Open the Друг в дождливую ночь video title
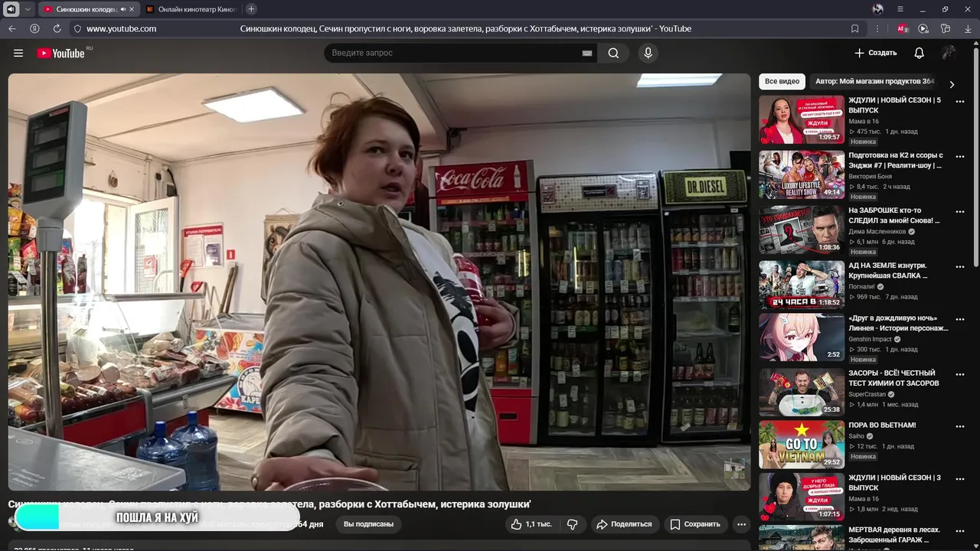This screenshot has height=551, width=980. tap(898, 323)
